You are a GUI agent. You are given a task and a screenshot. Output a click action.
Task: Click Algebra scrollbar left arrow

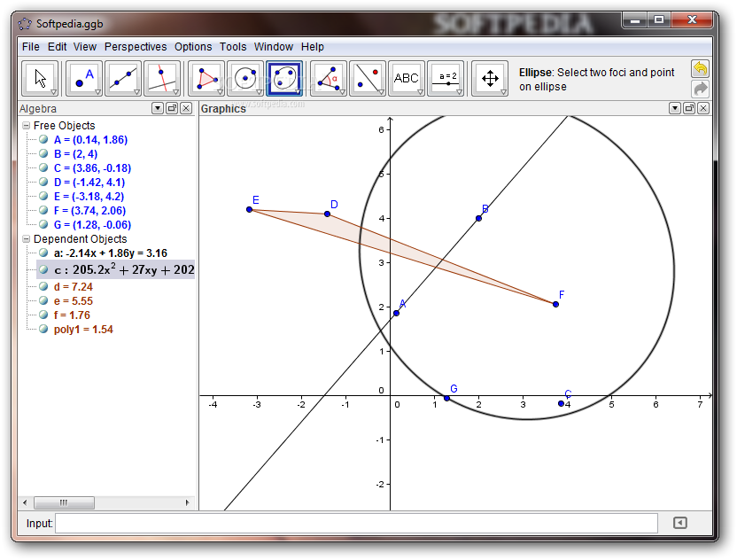[25, 502]
